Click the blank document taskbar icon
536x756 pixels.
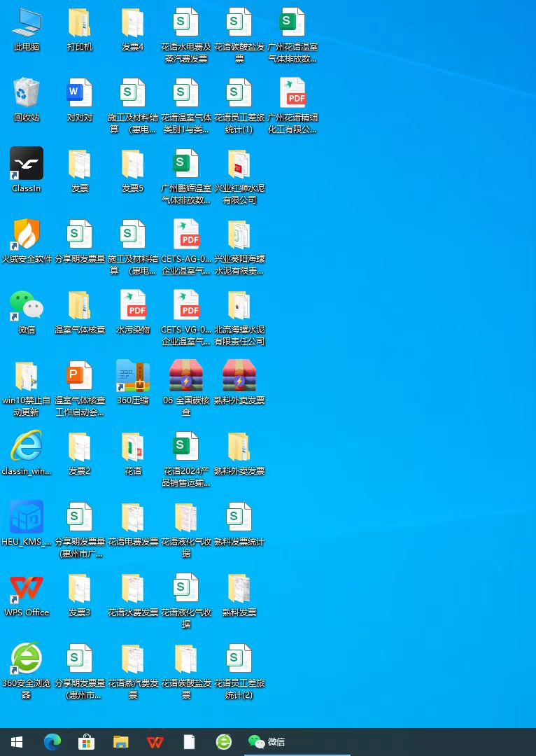coord(190,741)
